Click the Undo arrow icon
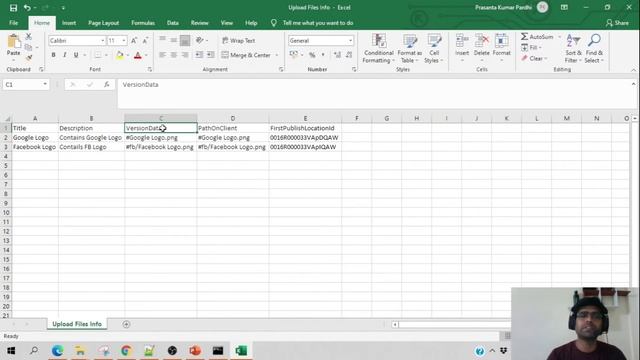Image resolution: width=640 pixels, height=360 pixels. 27,8
